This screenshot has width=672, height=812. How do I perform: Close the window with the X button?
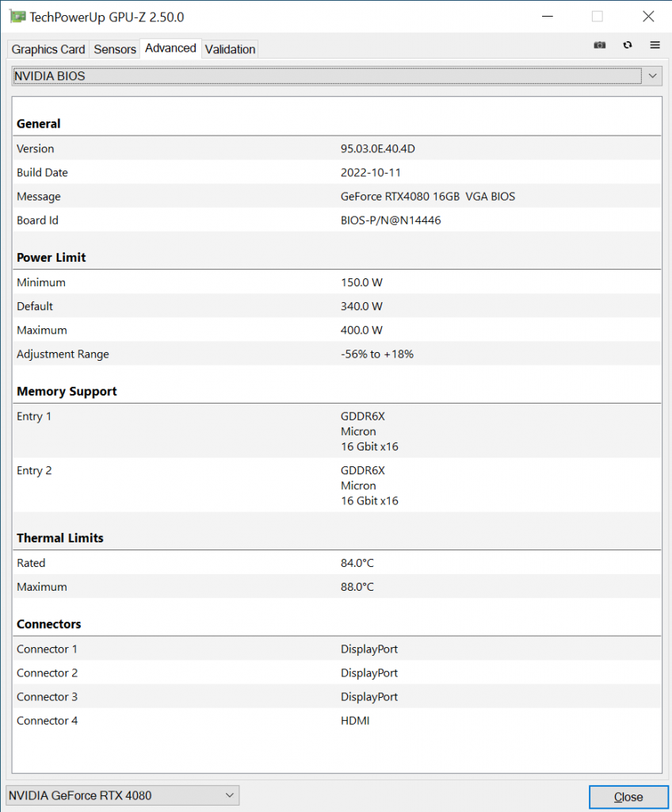648,17
